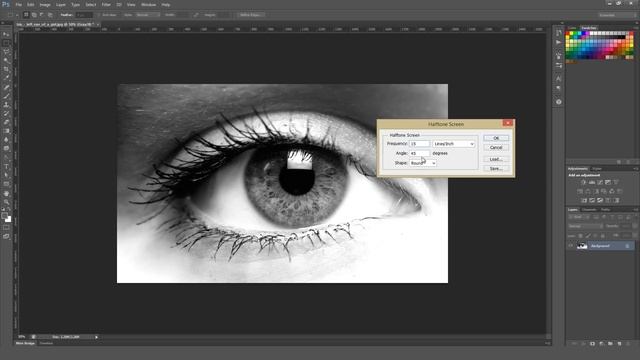640x360 pixels.
Task: Switch to the Paths tab
Action: [x=605, y=210]
